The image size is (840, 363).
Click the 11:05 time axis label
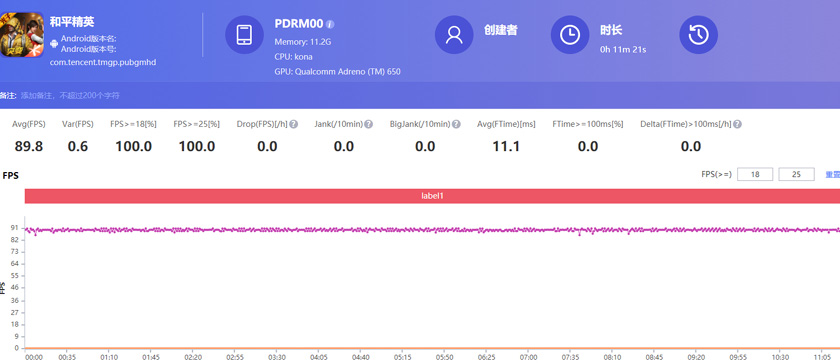(822, 357)
